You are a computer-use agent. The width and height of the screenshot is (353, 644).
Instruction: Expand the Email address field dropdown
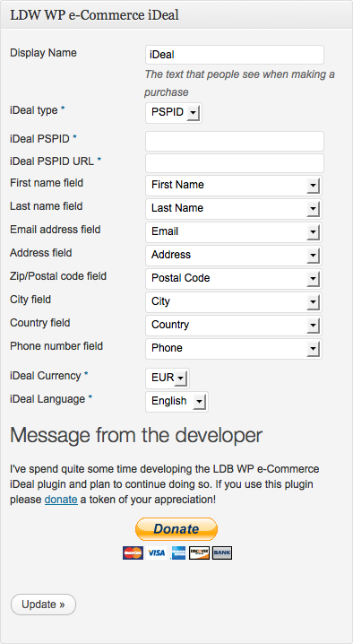coord(234,232)
